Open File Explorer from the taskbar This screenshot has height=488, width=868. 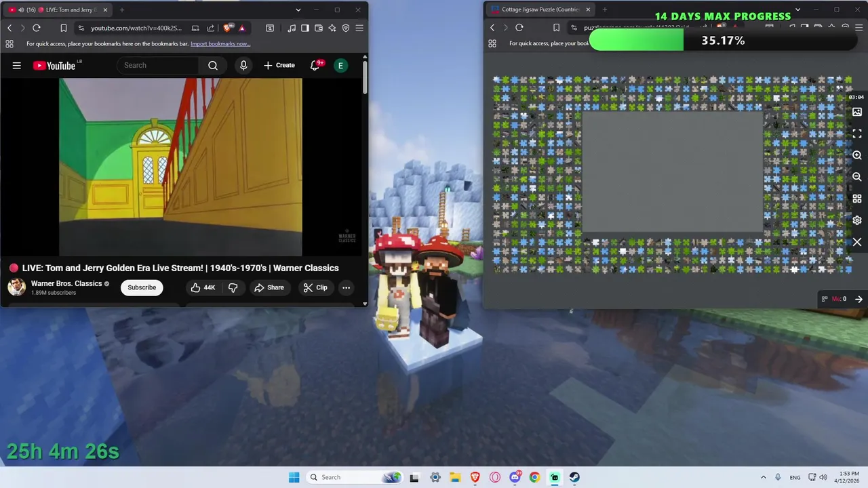click(x=455, y=477)
